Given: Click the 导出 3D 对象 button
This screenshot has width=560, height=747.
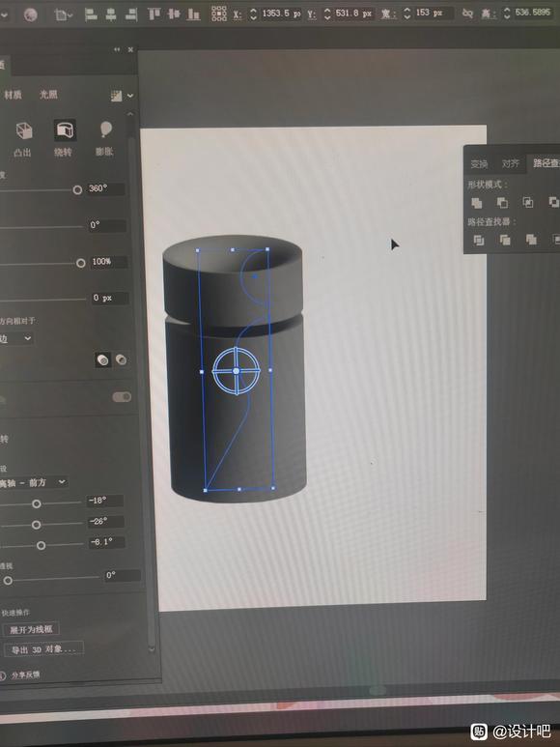Looking at the screenshot, I should coord(43,649).
